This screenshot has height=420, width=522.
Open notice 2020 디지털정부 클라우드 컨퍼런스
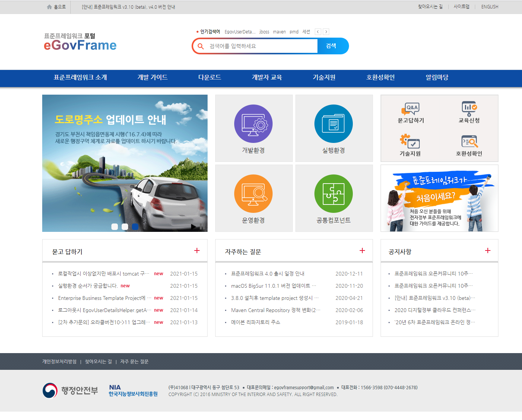pos(435,310)
